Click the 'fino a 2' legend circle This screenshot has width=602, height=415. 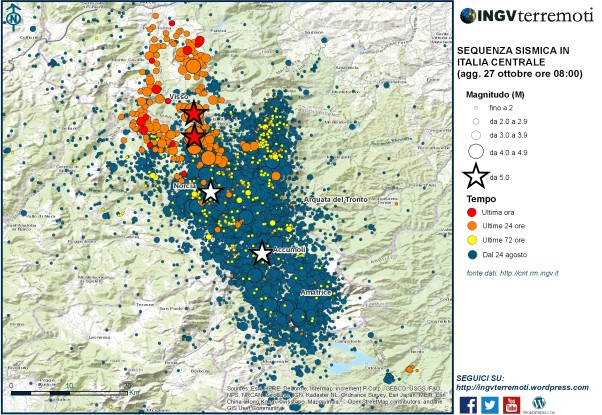pos(476,108)
